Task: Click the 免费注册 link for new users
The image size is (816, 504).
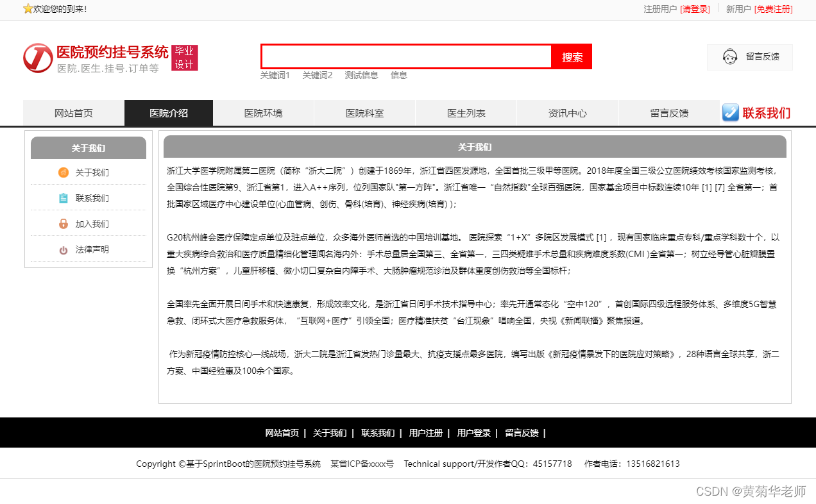Action: click(773, 9)
